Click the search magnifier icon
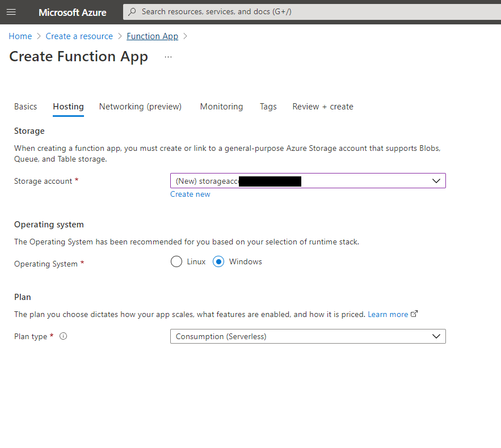Screen dimensions: 501x448 pos(132,12)
